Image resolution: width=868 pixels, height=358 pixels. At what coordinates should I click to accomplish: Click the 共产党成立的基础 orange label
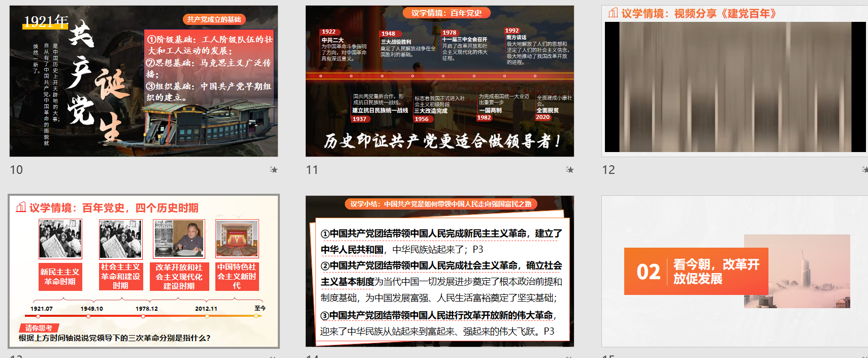214,19
